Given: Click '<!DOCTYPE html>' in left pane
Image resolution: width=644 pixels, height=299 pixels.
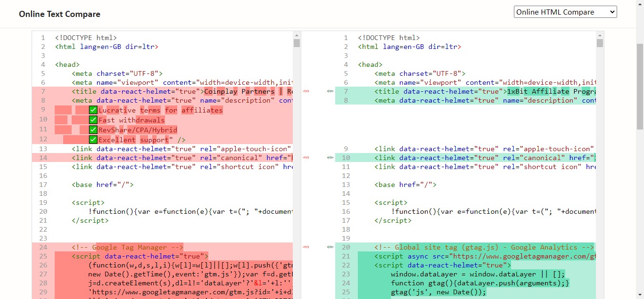Looking at the screenshot, I should 86,38.
